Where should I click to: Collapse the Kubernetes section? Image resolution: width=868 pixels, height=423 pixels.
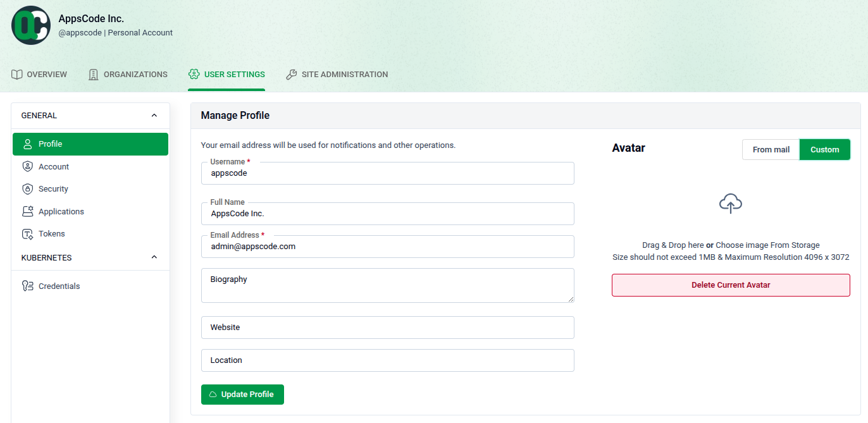pos(154,258)
